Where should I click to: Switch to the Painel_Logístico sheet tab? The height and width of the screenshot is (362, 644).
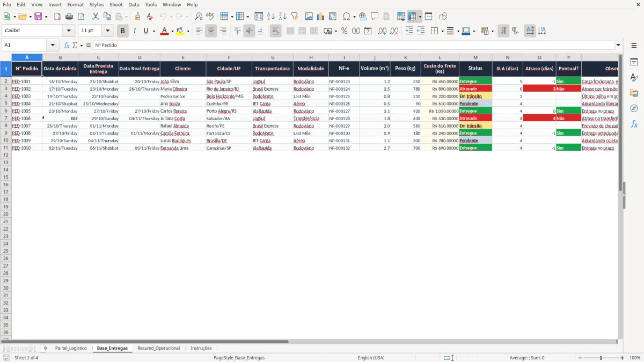pyautogui.click(x=71, y=348)
